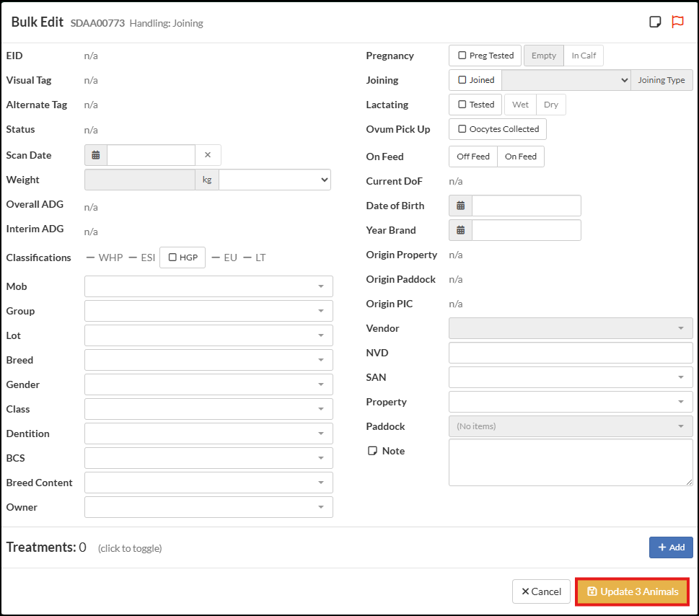Clear Scan Date with the X icon
Image resolution: width=699 pixels, height=616 pixels.
tap(208, 155)
